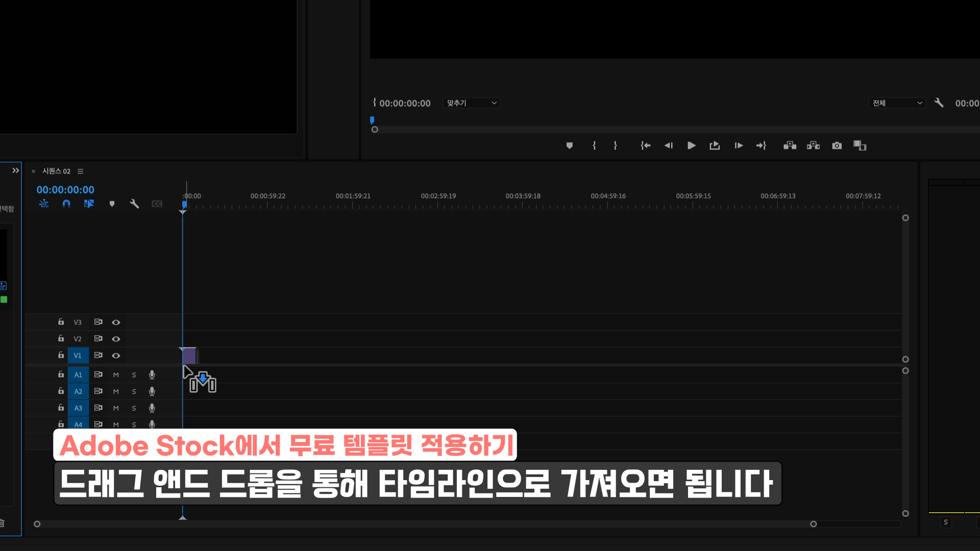Click Go to In point button
This screenshot has height=551, width=980.
pyautogui.click(x=645, y=146)
